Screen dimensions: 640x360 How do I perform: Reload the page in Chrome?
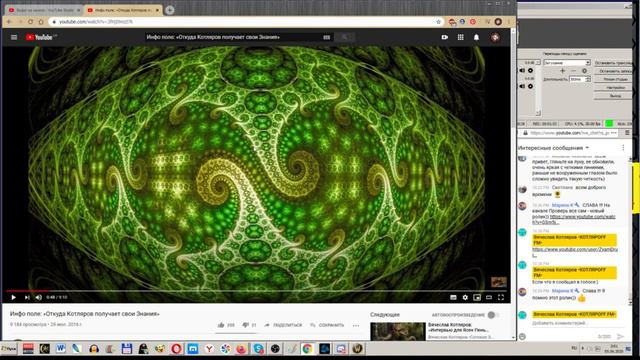(x=31, y=22)
